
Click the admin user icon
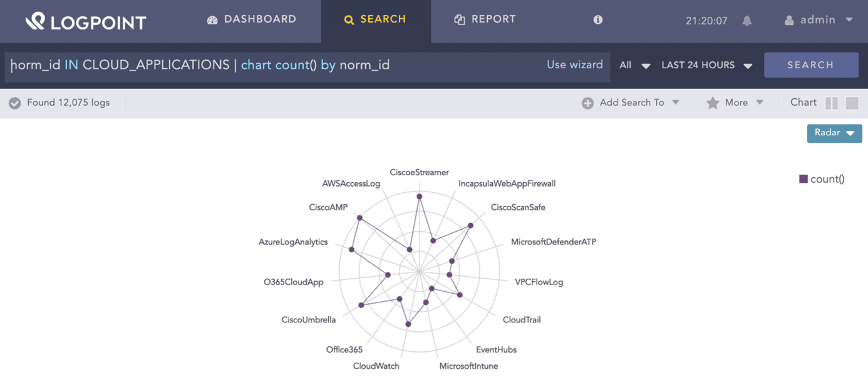click(x=789, y=21)
